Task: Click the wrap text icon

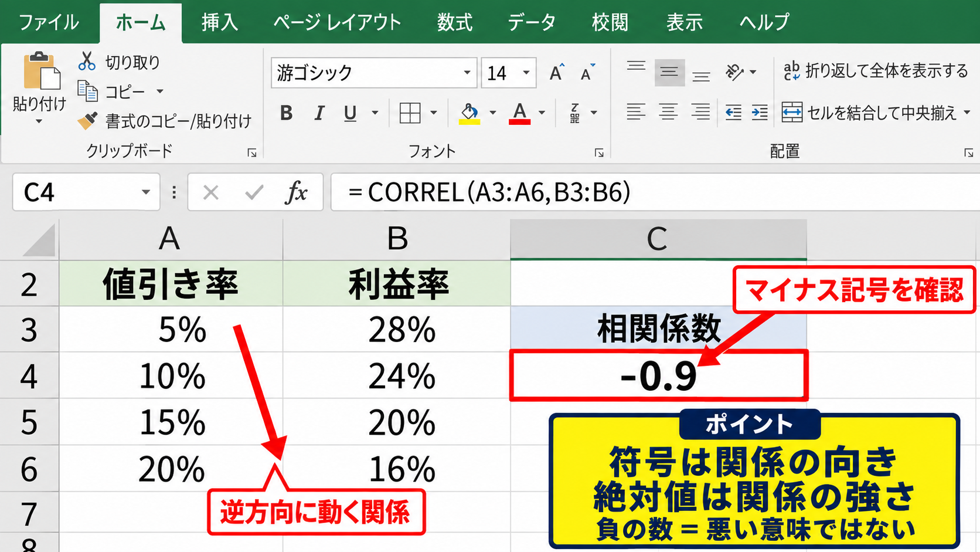Action: (x=791, y=71)
